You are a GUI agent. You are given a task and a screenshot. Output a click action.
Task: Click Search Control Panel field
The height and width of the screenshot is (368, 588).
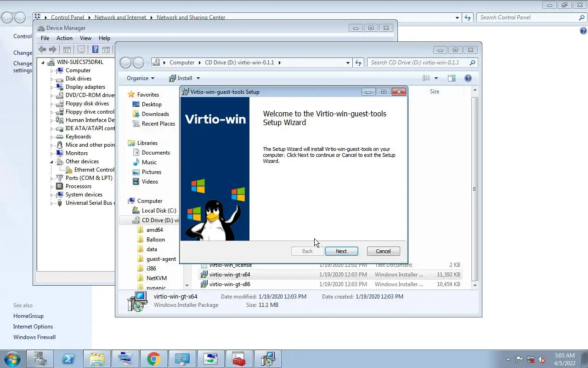coord(527,17)
